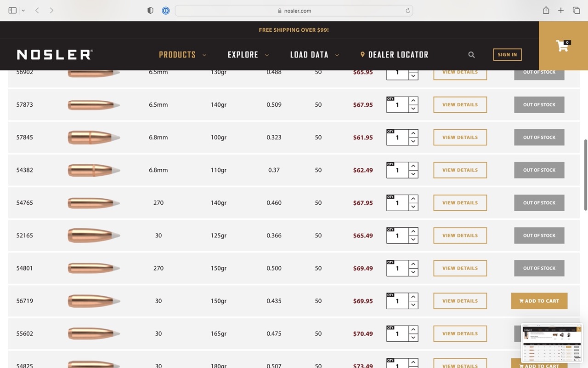588x368 pixels.
Task: Click the 6.8mm caliber for item 54382
Action: tap(158, 170)
